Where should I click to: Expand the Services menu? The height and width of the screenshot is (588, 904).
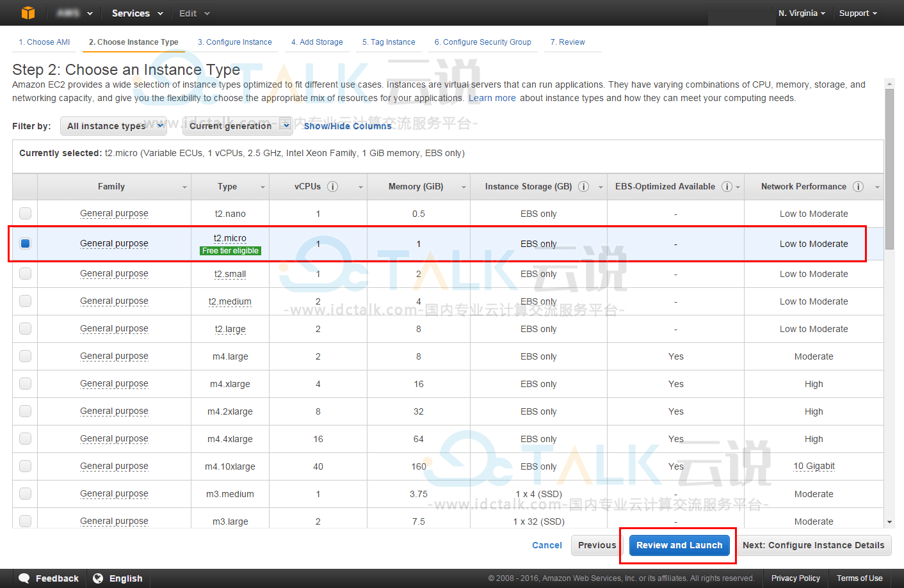coord(137,13)
